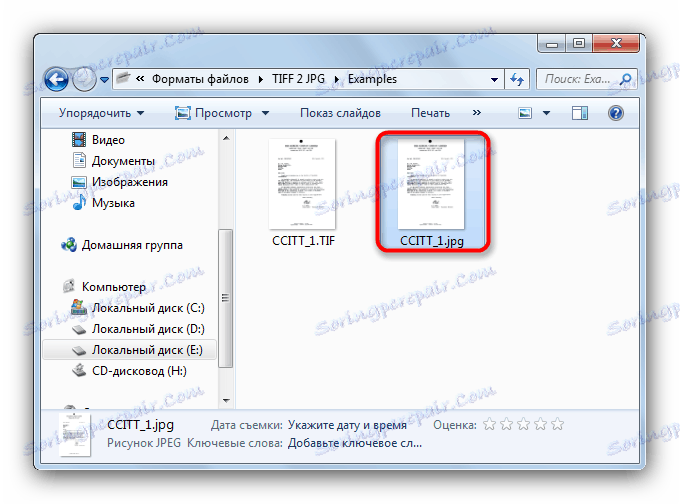Click Рисунок JPEG type text

144,443
